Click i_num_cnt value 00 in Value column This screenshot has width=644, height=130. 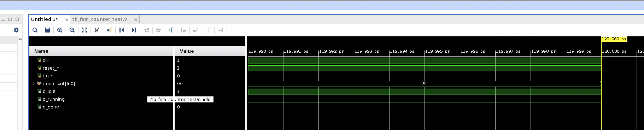(x=180, y=84)
